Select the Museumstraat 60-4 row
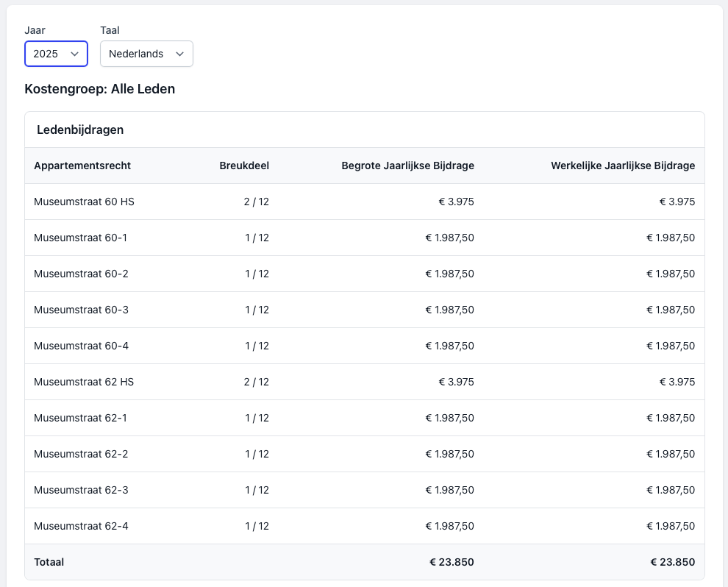728x587 pixels. tap(81, 346)
